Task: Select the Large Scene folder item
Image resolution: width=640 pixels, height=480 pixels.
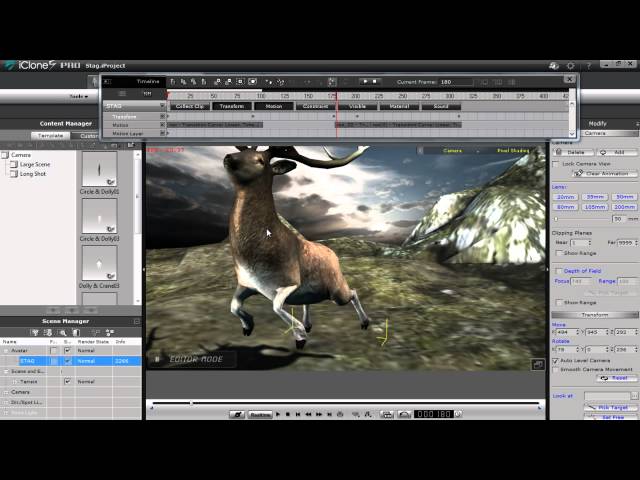Action: click(35, 164)
